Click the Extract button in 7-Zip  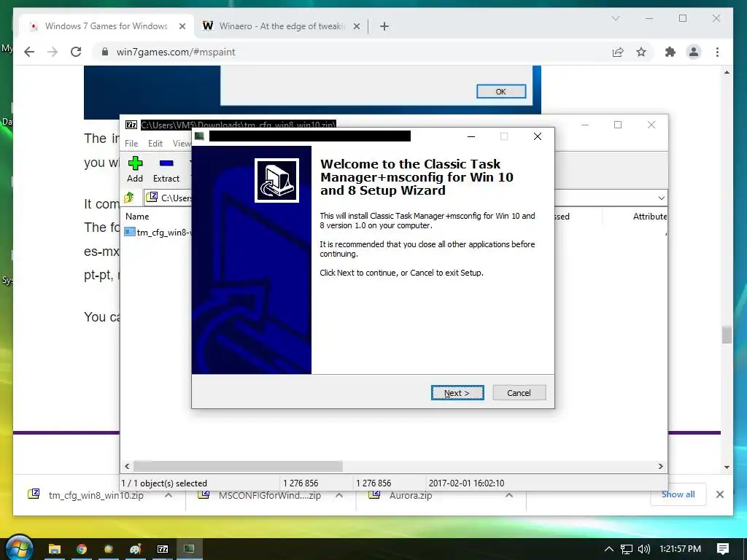[166, 169]
